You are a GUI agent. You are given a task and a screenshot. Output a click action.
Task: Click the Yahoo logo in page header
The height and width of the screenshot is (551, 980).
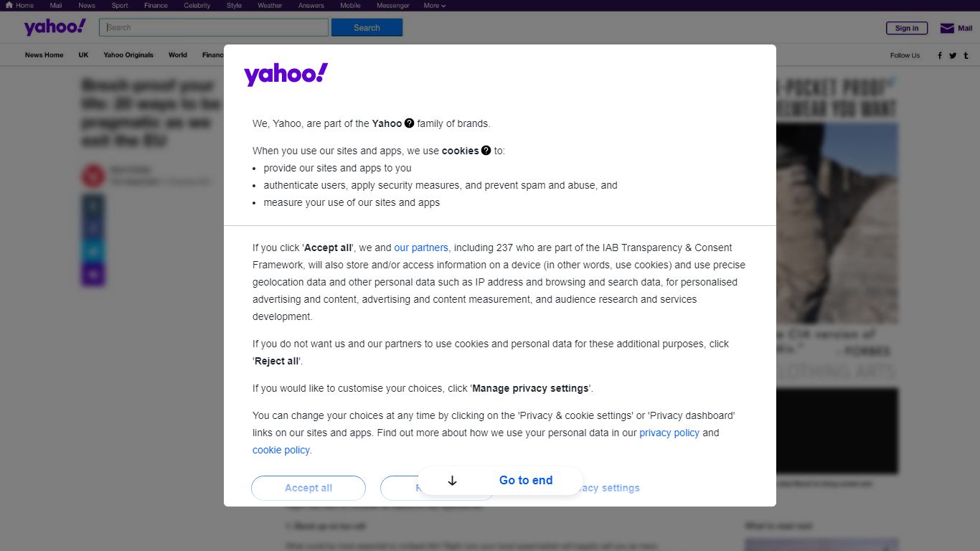pyautogui.click(x=55, y=27)
